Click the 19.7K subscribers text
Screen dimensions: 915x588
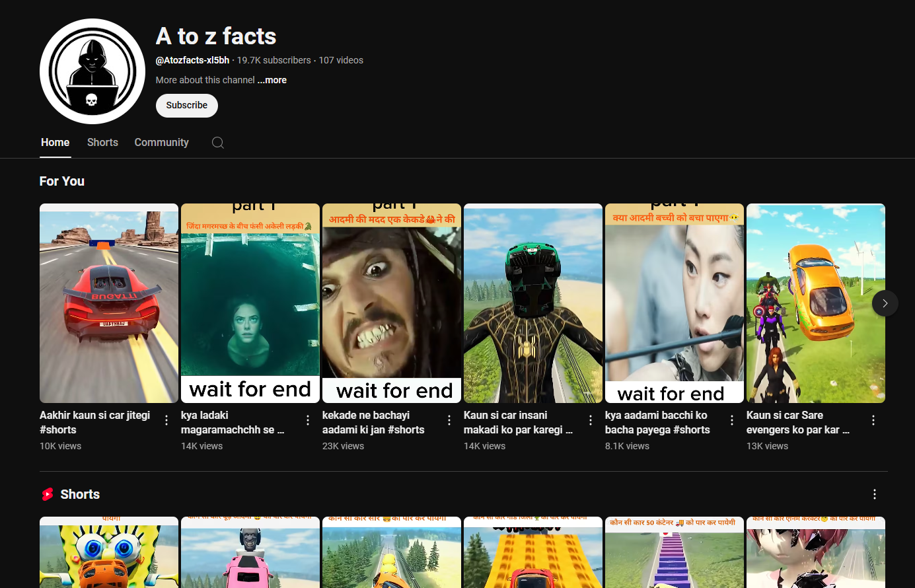(274, 60)
